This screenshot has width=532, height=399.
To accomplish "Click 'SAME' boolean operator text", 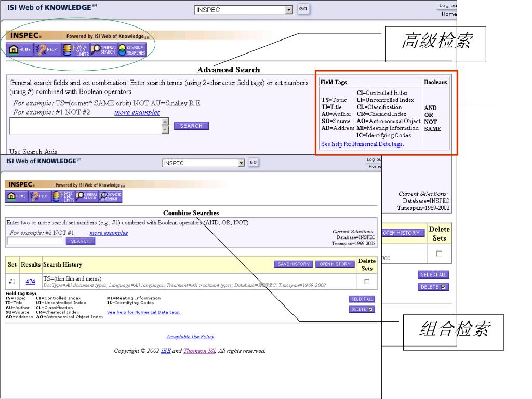I will [x=433, y=129].
